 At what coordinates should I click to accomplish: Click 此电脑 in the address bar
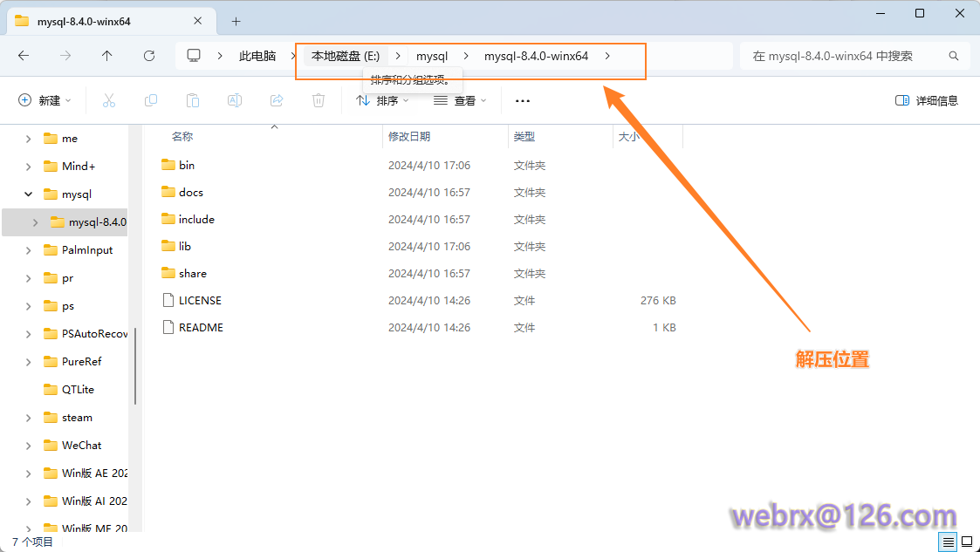coord(257,56)
